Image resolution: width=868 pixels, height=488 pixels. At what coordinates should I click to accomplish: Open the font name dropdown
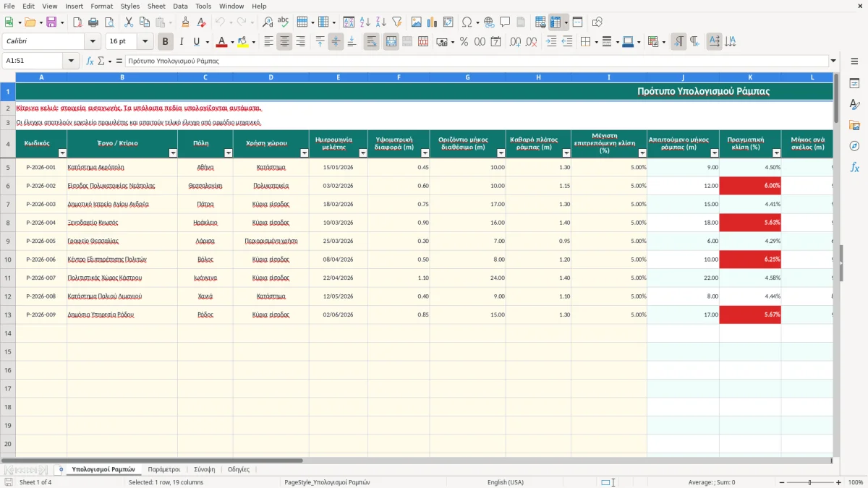pyautogui.click(x=93, y=42)
